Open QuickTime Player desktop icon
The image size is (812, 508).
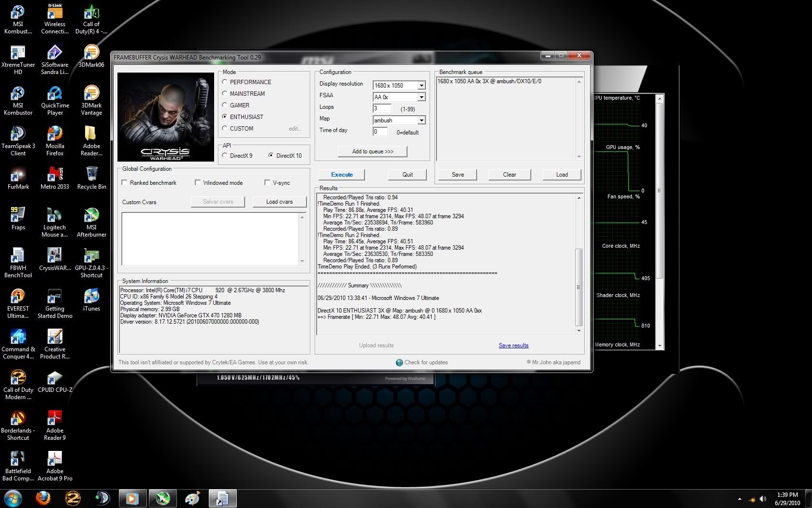tap(55, 101)
